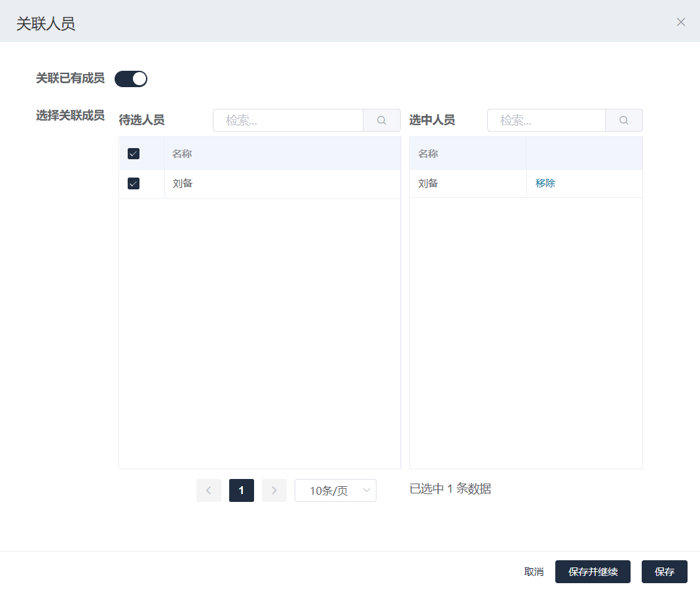Click 刘备 name in 选中人员 list
The height and width of the screenshot is (593, 700).
(x=428, y=183)
